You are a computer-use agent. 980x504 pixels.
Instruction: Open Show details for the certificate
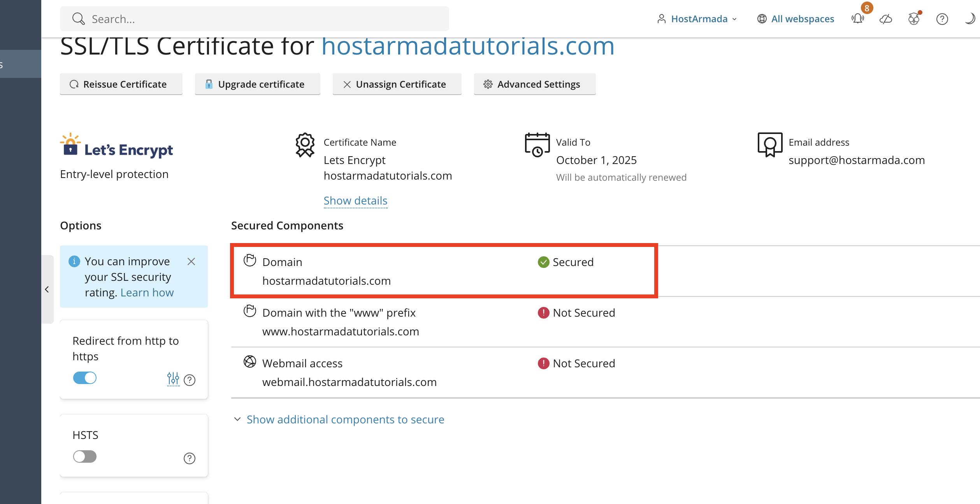(355, 200)
